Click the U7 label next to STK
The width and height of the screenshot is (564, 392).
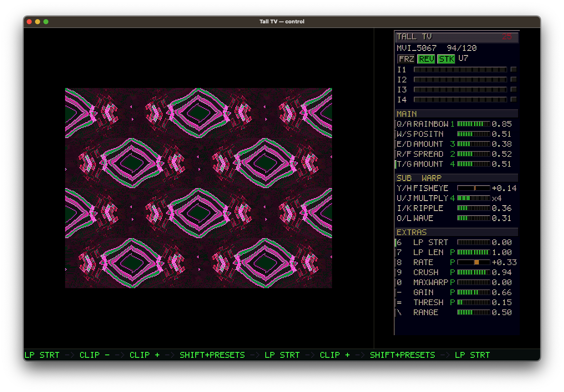tap(463, 59)
